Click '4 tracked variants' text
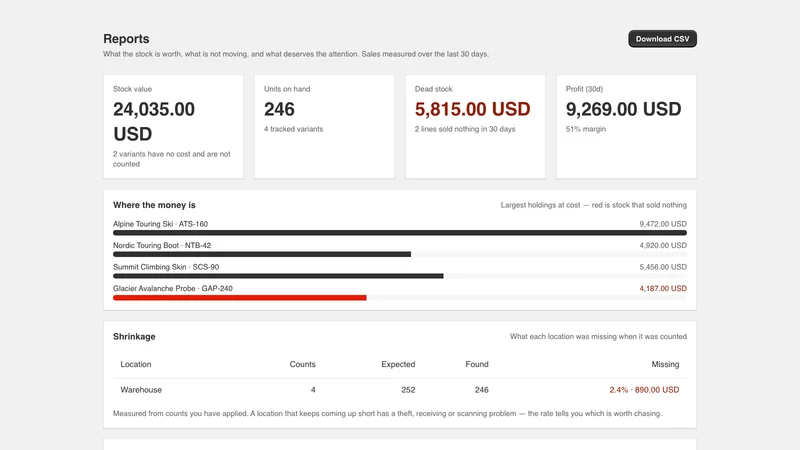The height and width of the screenshot is (450, 800). coord(293,129)
